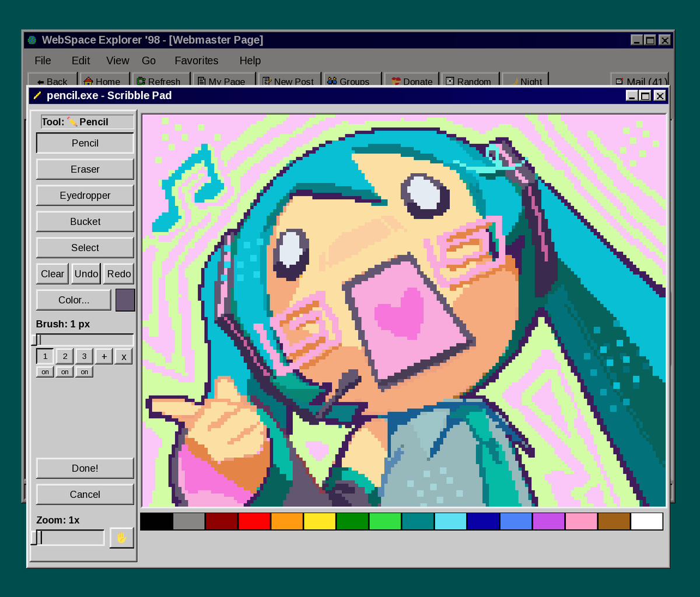Pick the black palette swatch
The width and height of the screenshot is (700, 597).
pyautogui.click(x=156, y=521)
